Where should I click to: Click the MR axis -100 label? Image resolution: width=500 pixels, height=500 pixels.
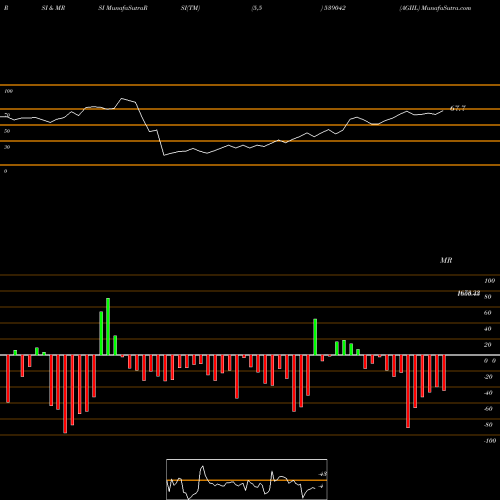[x=490, y=441]
